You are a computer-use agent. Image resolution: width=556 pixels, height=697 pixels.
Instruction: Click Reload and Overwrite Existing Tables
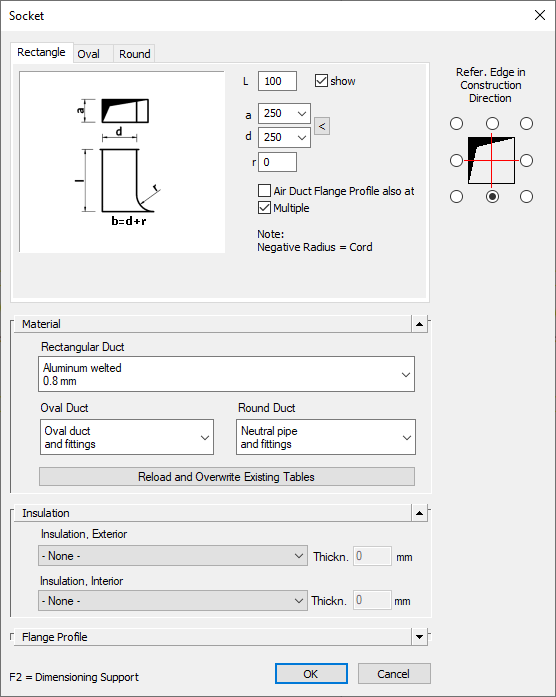227,477
